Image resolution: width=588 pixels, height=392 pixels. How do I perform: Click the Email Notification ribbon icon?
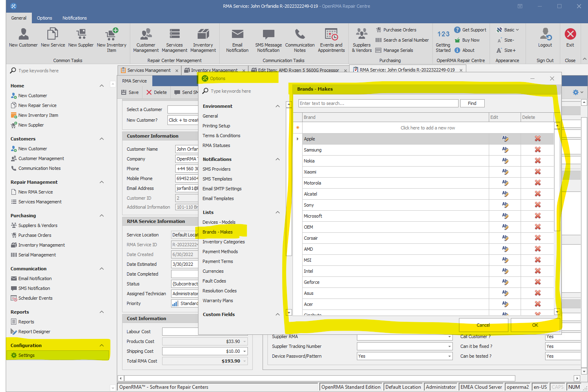pyautogui.click(x=237, y=40)
